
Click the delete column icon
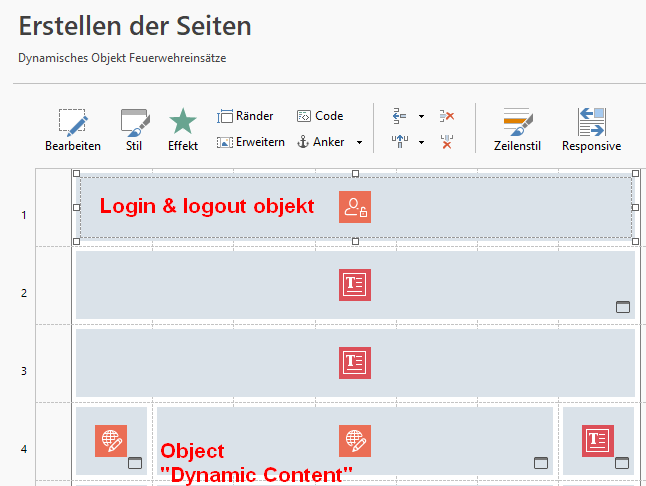click(447, 142)
